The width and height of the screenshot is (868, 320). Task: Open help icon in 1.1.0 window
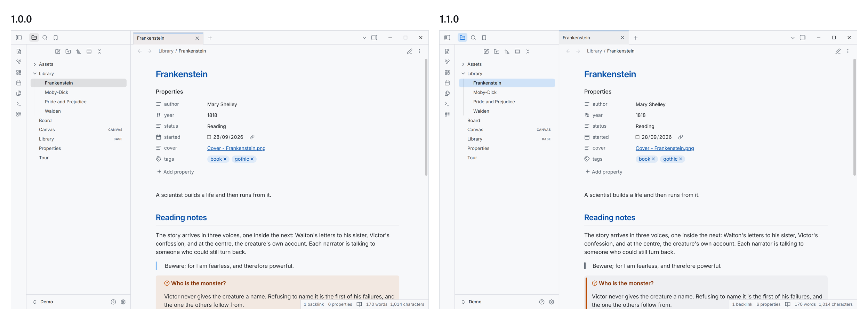542,302
